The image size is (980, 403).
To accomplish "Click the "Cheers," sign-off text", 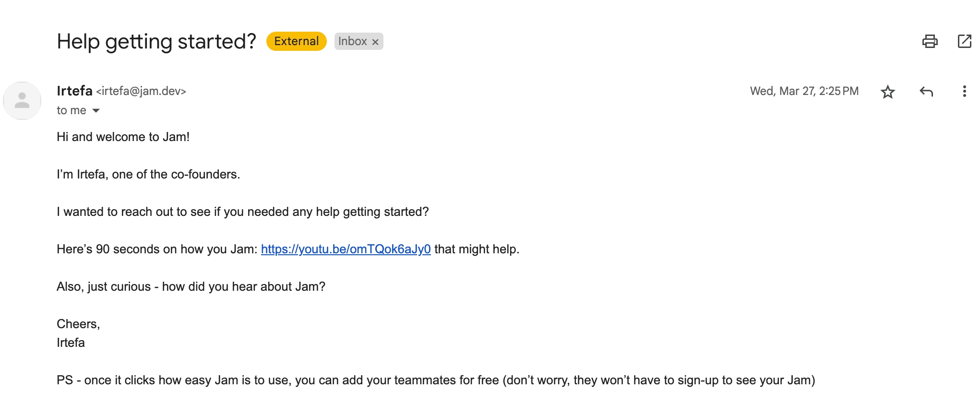I will (x=78, y=324).
